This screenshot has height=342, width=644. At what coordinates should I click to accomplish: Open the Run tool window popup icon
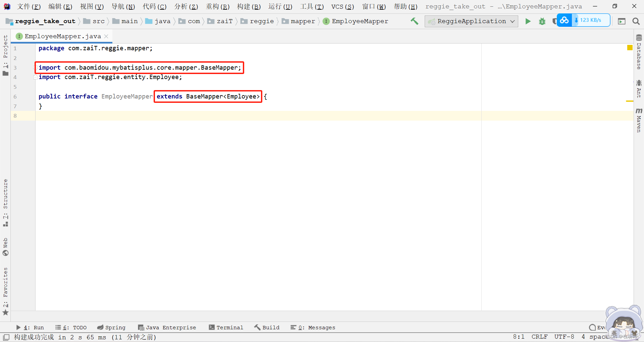tap(622, 21)
